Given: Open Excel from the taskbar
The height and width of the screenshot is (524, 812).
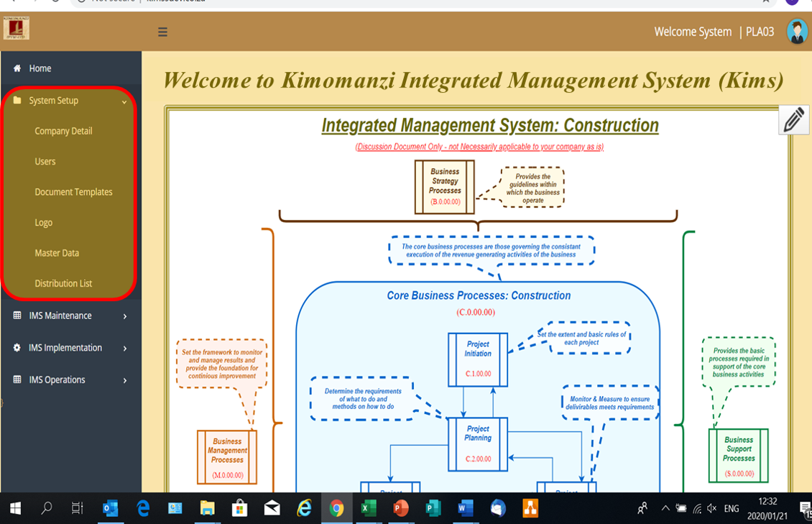Looking at the screenshot, I should (x=368, y=509).
